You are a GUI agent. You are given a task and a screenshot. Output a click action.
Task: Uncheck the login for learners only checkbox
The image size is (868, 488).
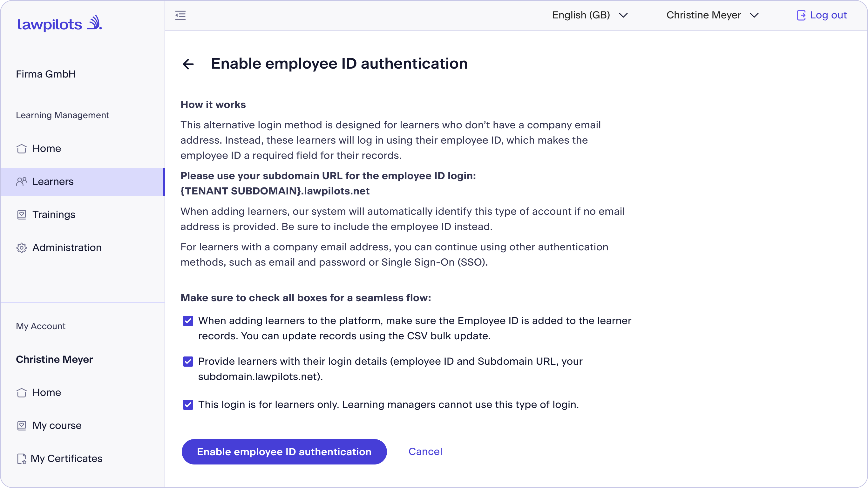pos(188,405)
